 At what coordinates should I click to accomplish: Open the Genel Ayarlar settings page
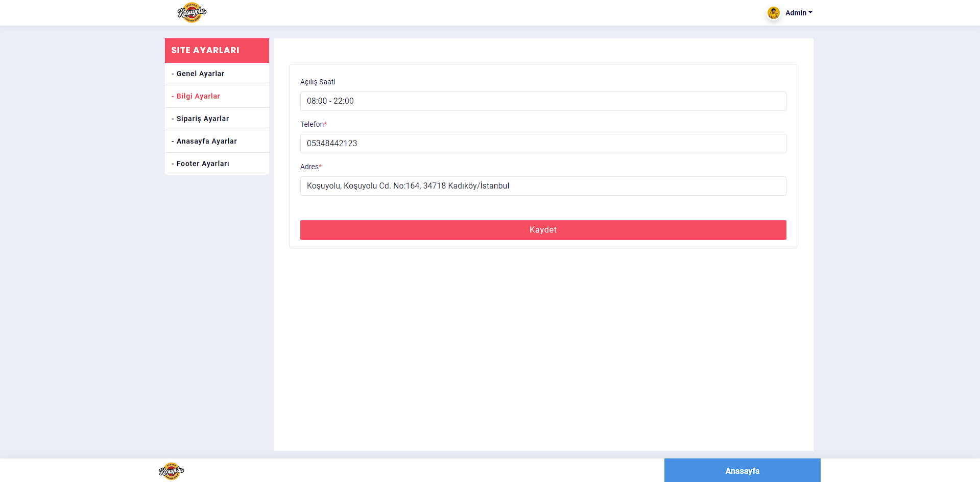(200, 74)
